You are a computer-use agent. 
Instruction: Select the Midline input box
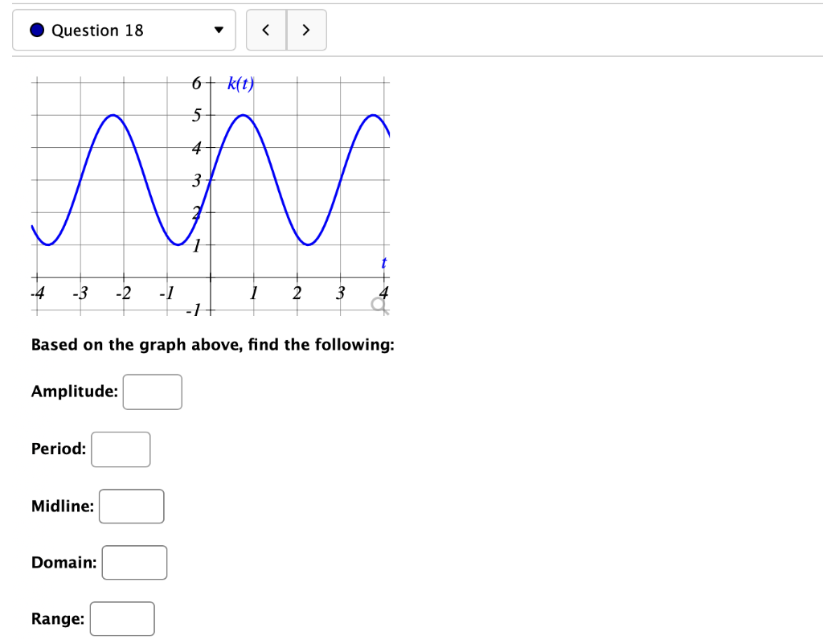point(131,506)
